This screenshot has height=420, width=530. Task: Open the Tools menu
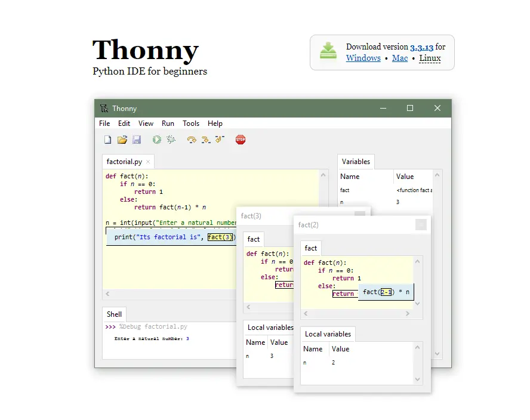(x=191, y=123)
